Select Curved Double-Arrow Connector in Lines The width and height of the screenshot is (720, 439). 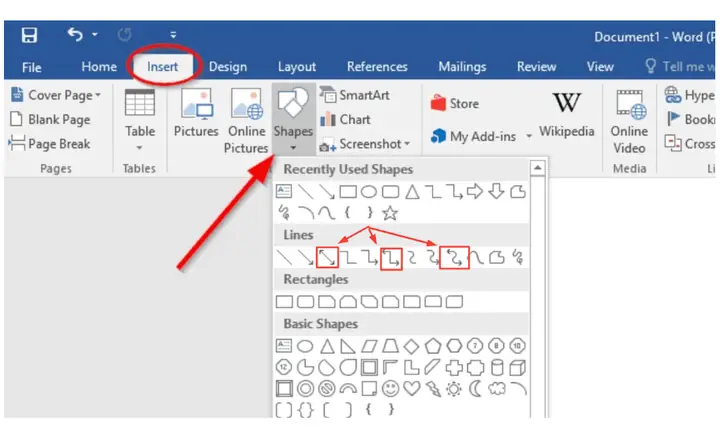tap(454, 257)
